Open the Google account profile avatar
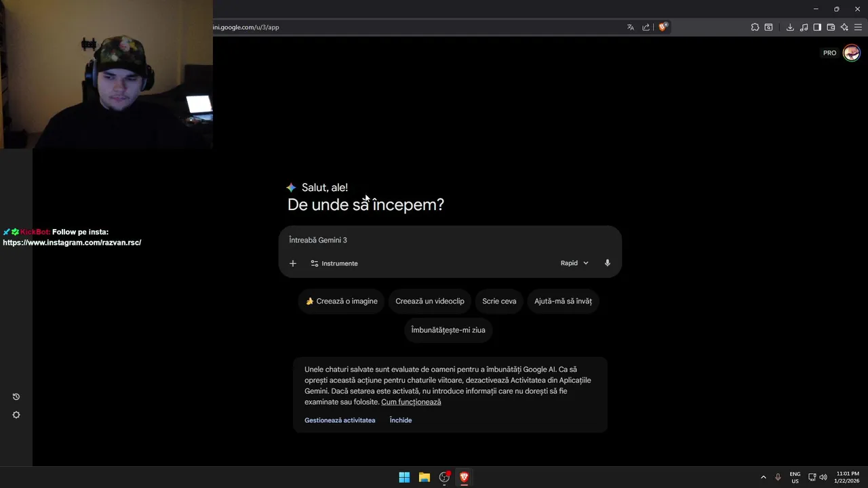 click(852, 53)
